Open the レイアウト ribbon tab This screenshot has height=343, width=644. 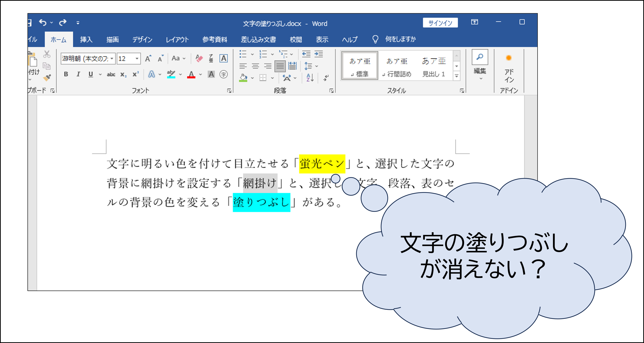coord(177,39)
